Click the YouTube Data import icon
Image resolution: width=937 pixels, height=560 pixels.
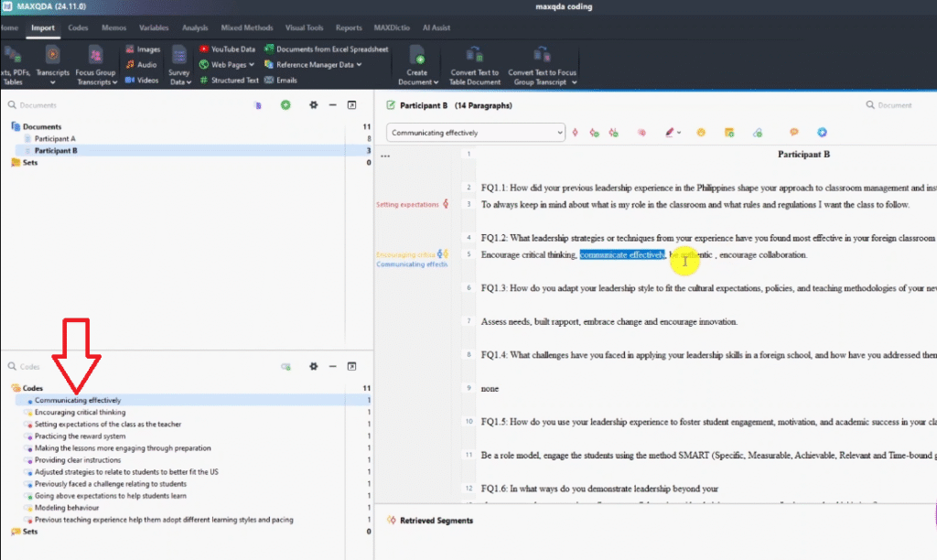[204, 49]
